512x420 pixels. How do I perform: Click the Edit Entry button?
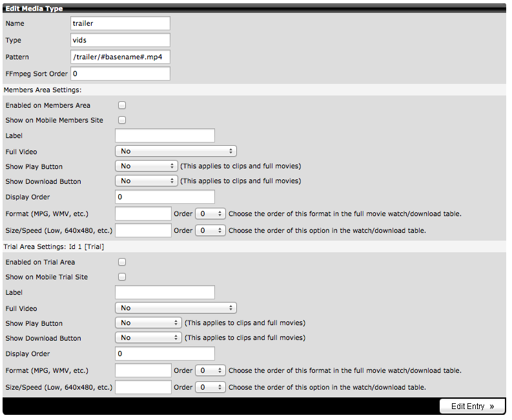472,406
